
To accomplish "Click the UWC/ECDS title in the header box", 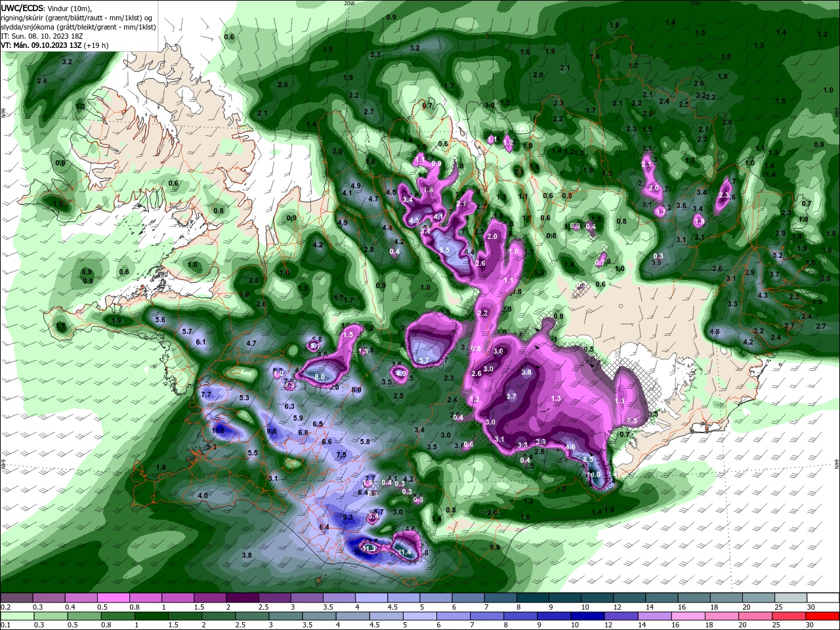I will pyautogui.click(x=22, y=8).
